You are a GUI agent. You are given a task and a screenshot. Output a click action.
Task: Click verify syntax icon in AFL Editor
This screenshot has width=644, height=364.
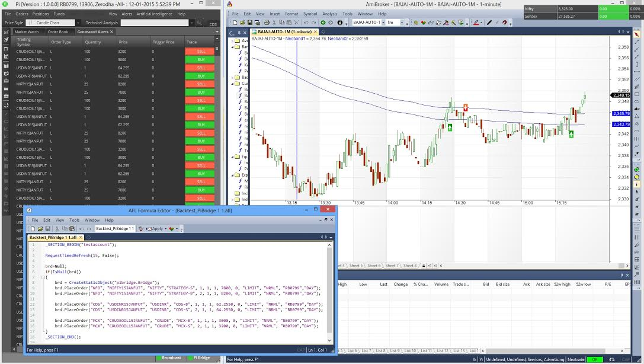point(141,229)
